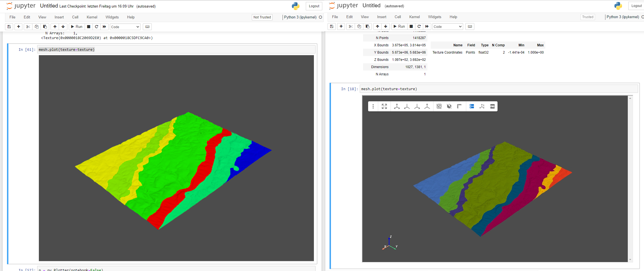Click the Trusted indicator in the right notebook
The height and width of the screenshot is (271, 644).
click(588, 17)
